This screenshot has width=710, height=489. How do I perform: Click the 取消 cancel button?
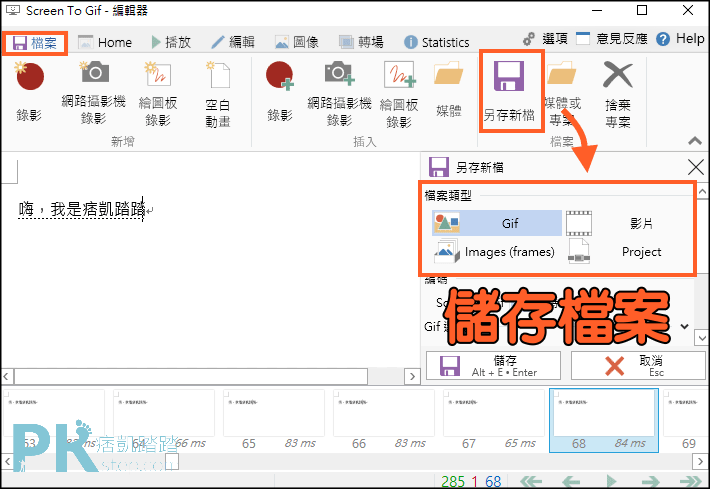point(638,365)
